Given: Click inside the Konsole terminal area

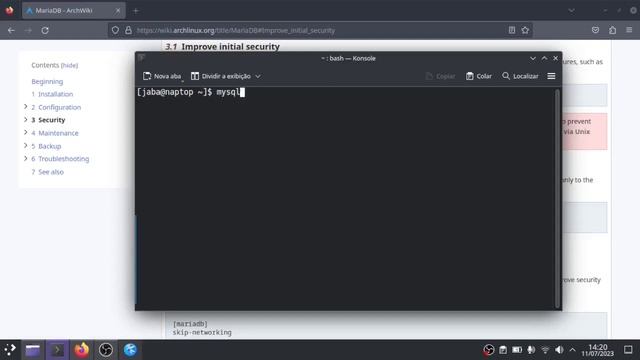Looking at the screenshot, I should 345,198.
